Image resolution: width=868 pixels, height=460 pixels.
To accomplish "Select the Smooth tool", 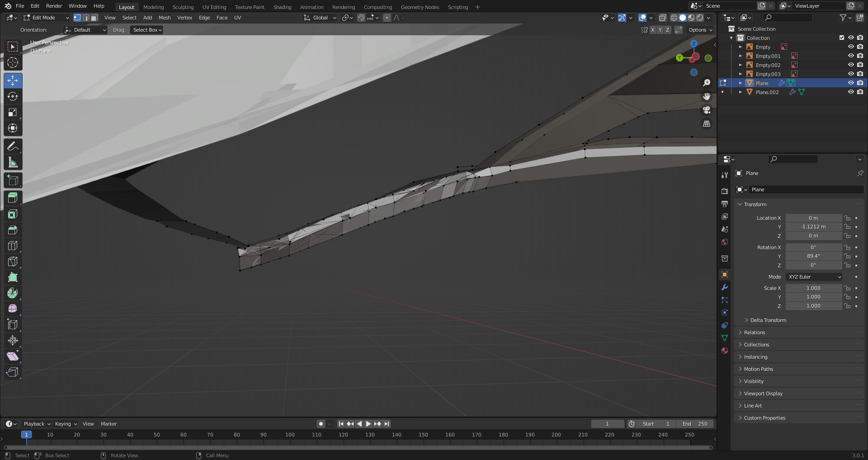I will (x=13, y=309).
